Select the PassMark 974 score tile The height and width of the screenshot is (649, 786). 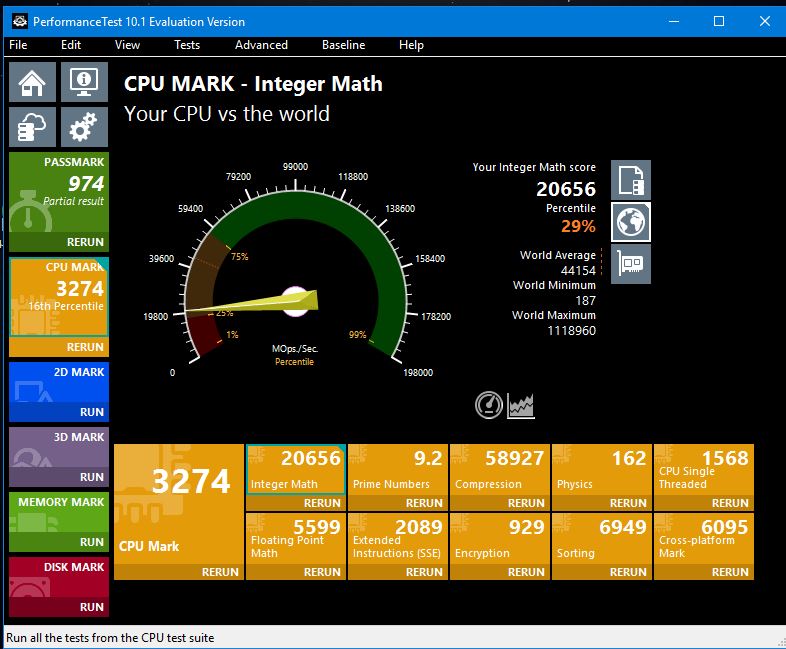(x=59, y=193)
